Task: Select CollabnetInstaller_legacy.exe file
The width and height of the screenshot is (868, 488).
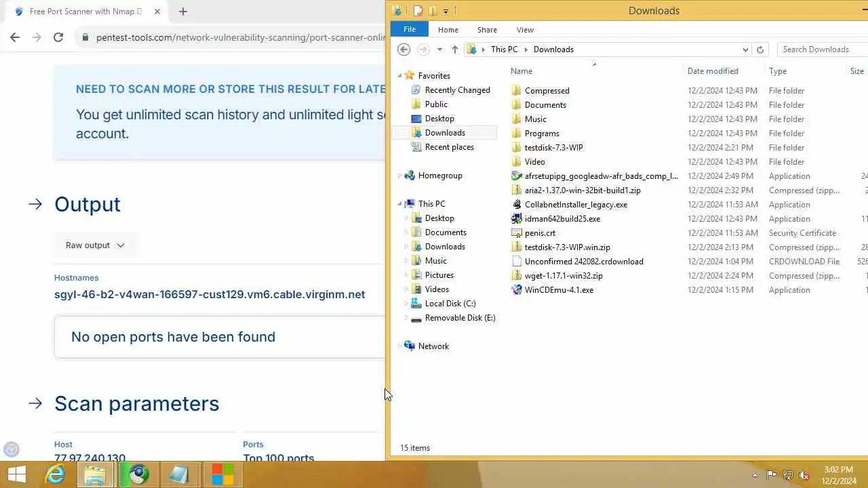Action: [576, 205]
